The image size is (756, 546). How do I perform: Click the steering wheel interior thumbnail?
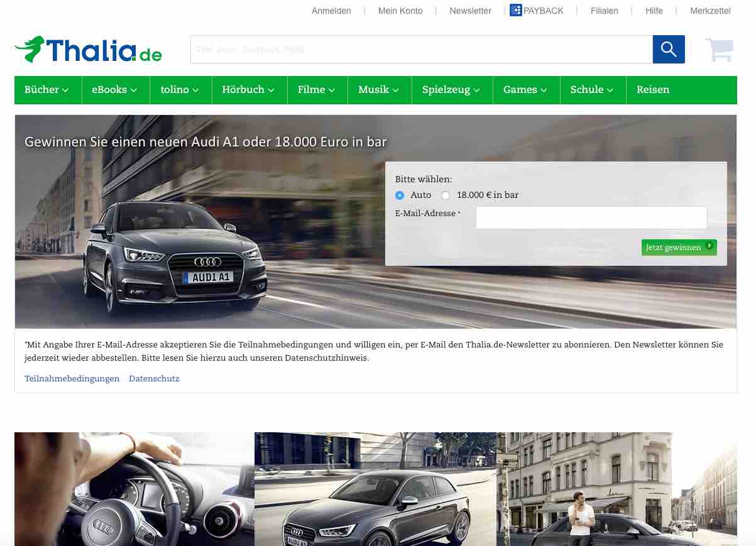pyautogui.click(x=134, y=489)
